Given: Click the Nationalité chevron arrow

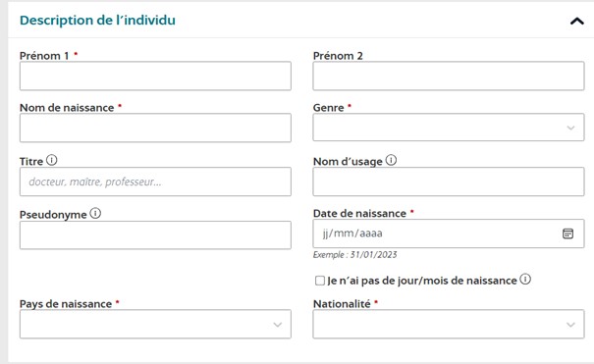Looking at the screenshot, I should pos(570,325).
